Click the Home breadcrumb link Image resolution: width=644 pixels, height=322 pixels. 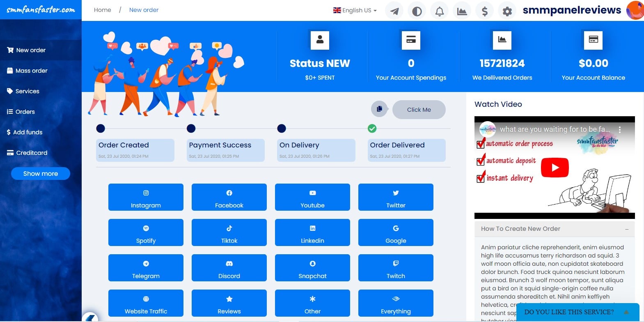[x=102, y=10]
